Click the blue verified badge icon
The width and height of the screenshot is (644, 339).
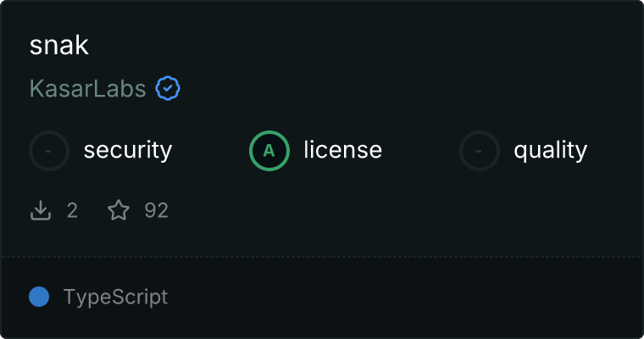168,88
